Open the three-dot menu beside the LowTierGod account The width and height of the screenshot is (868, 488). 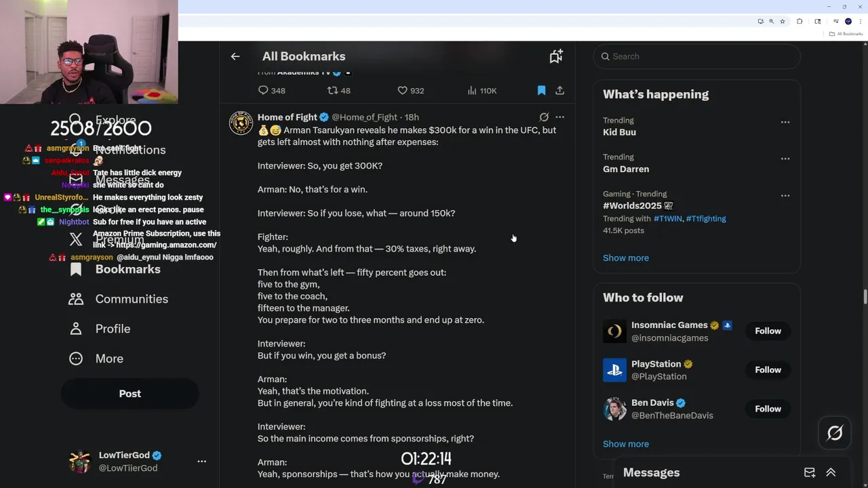[201, 462]
